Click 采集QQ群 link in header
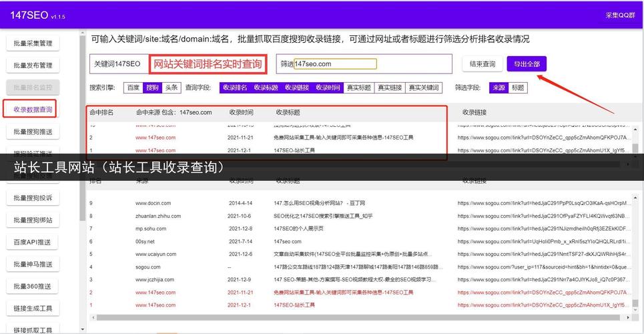The image size is (644, 334). pyautogui.click(x=620, y=15)
